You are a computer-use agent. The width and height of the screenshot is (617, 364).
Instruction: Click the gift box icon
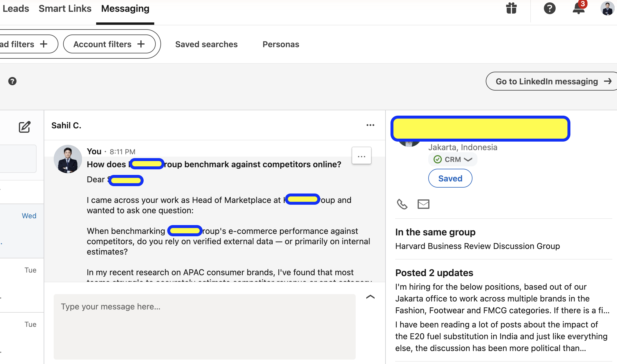(x=511, y=9)
